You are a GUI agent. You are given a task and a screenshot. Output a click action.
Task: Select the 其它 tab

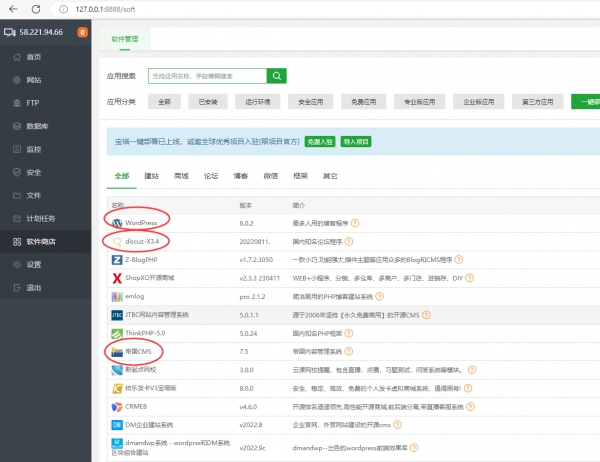(330, 176)
